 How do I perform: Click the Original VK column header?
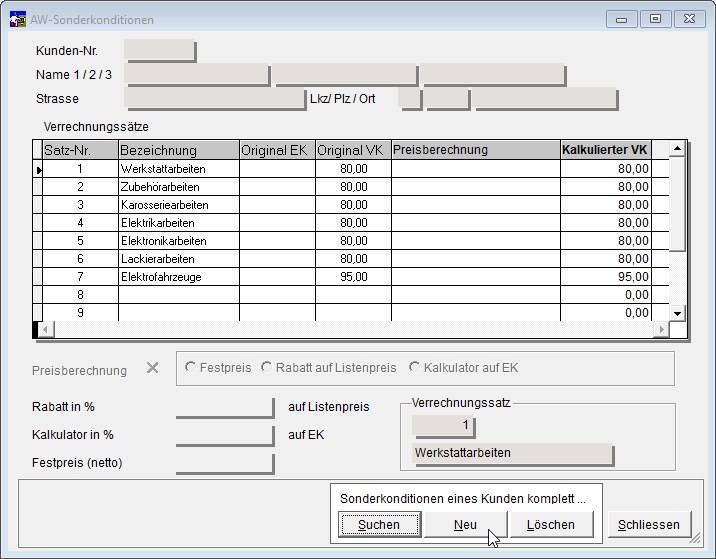(x=353, y=150)
